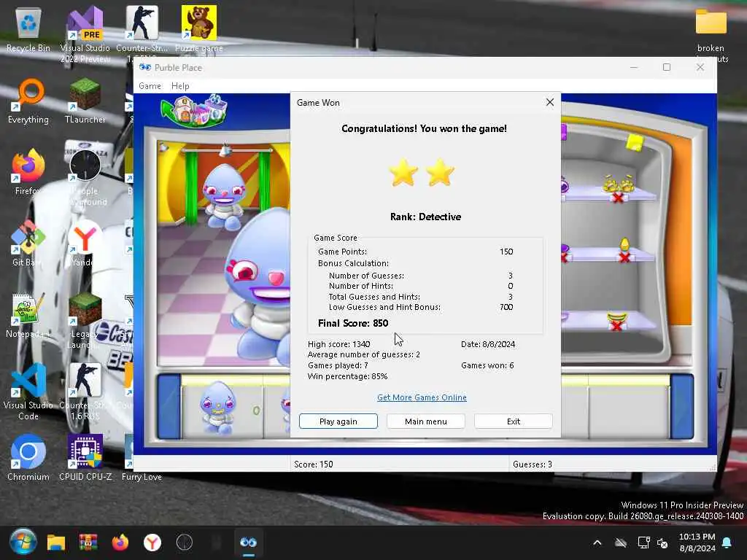747x560 pixels.
Task: Open the broken shortcuts folder
Action: pos(711,35)
